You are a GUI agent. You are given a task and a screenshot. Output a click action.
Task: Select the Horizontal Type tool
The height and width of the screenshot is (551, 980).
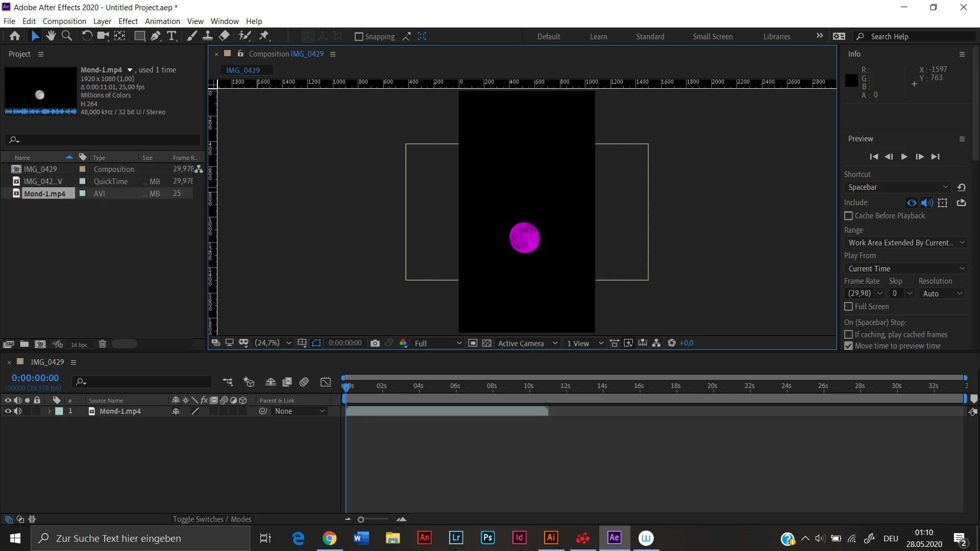(171, 36)
